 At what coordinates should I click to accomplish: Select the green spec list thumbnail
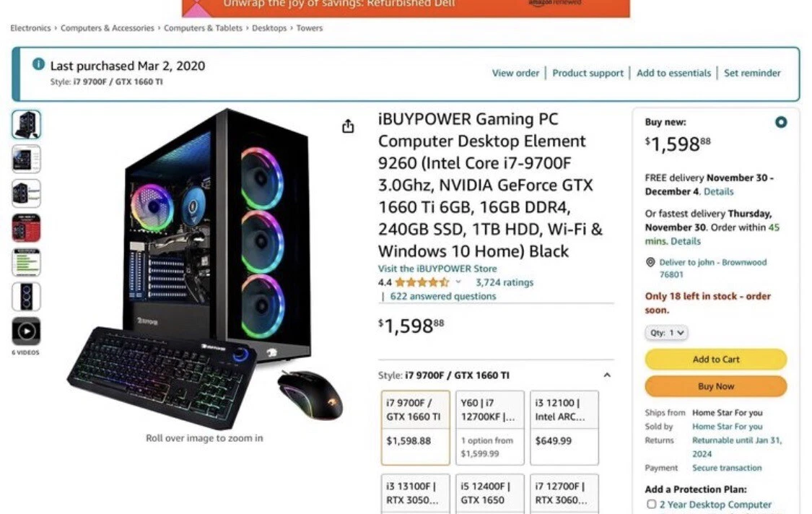(x=26, y=262)
